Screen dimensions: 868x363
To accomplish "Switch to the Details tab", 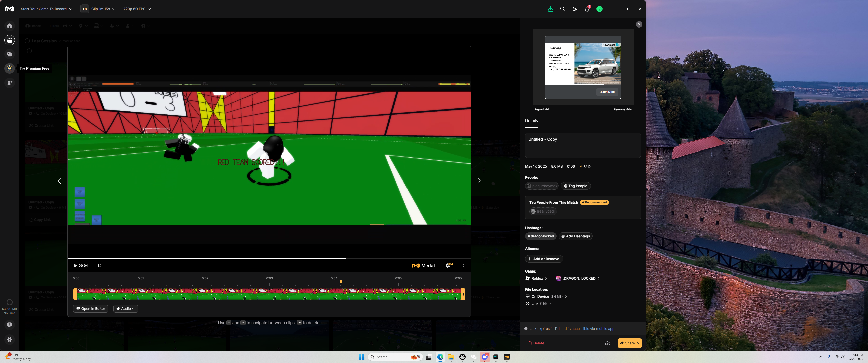I will 531,120.
